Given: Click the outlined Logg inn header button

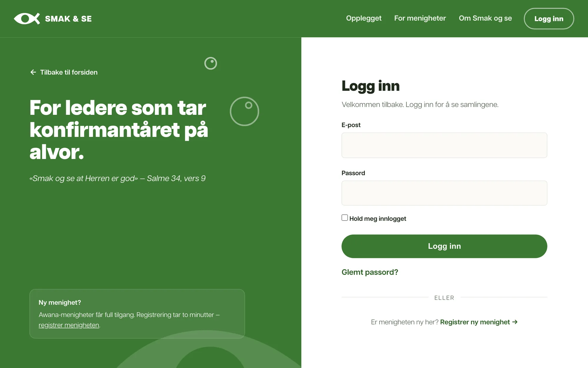Looking at the screenshot, I should (549, 19).
